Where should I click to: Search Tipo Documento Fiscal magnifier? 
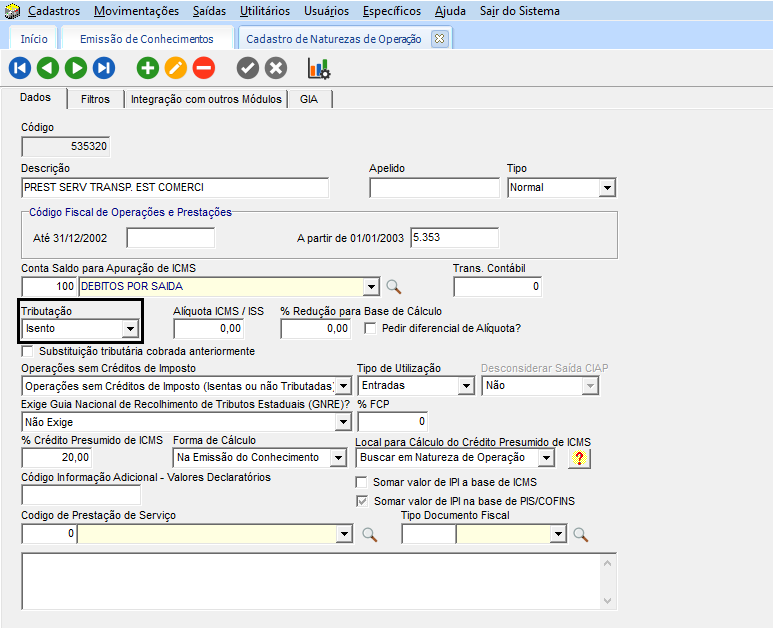coord(580,534)
